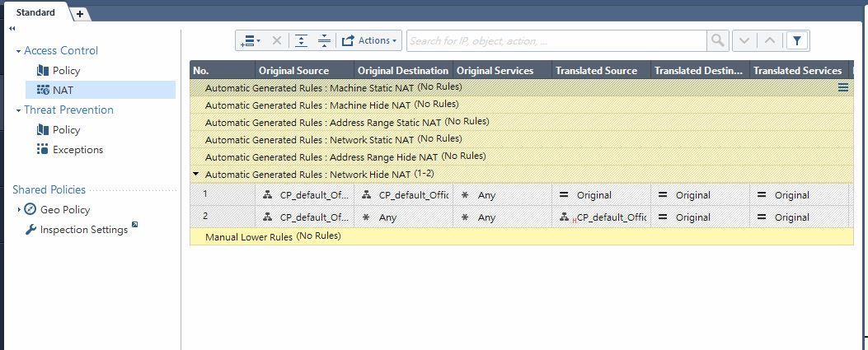The image size is (868, 350).
Task: Select Policy under Access Control
Action: pyautogui.click(x=66, y=71)
